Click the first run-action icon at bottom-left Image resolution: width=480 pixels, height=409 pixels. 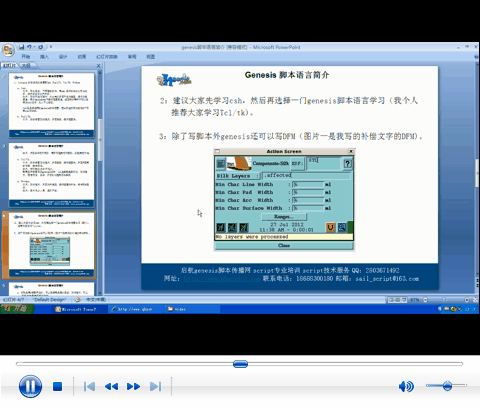click(x=221, y=227)
